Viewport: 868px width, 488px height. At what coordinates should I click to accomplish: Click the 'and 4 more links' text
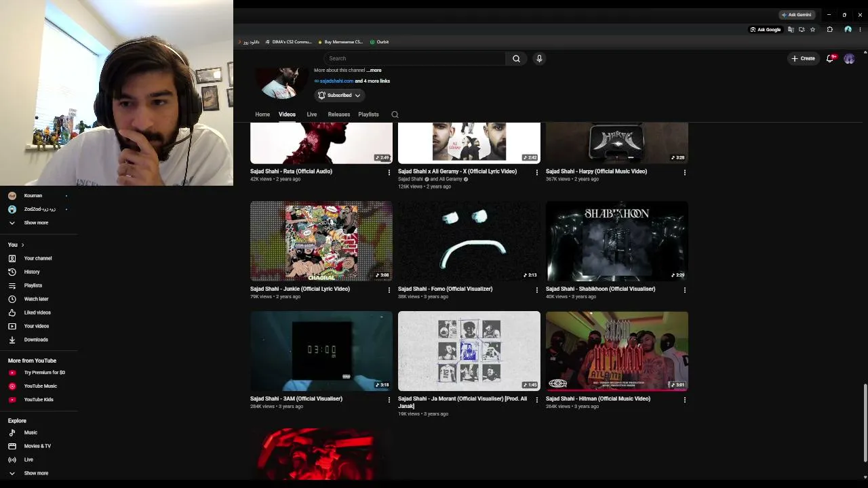(x=372, y=81)
